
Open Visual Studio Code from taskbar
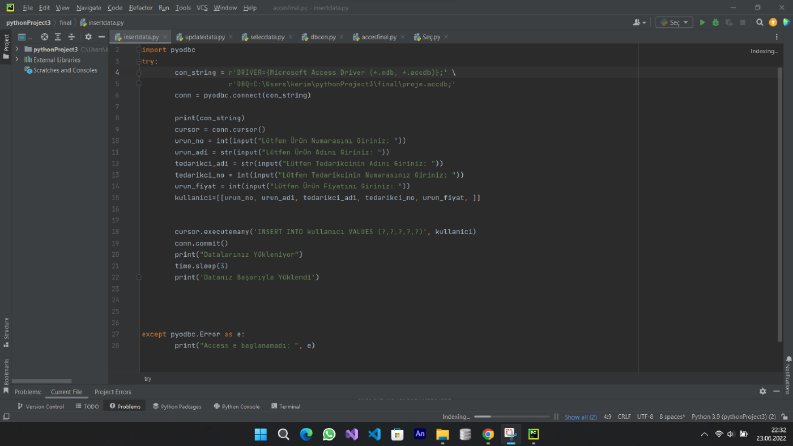(x=374, y=434)
